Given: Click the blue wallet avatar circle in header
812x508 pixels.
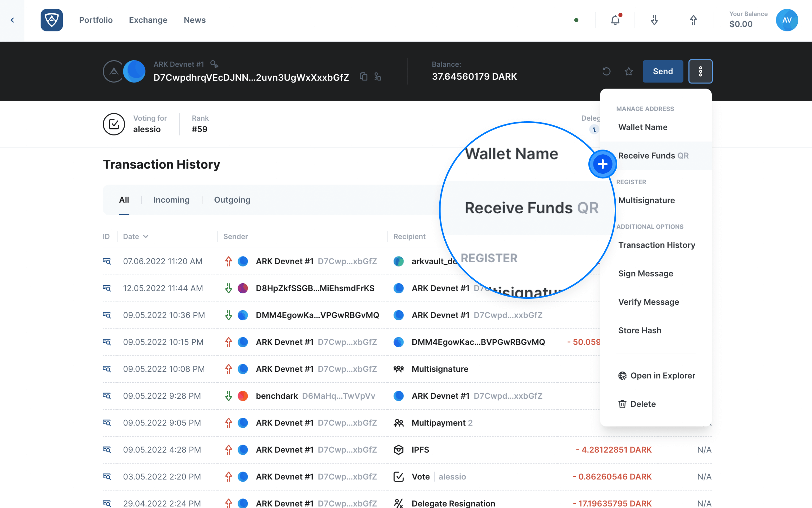Looking at the screenshot, I should [x=134, y=71].
